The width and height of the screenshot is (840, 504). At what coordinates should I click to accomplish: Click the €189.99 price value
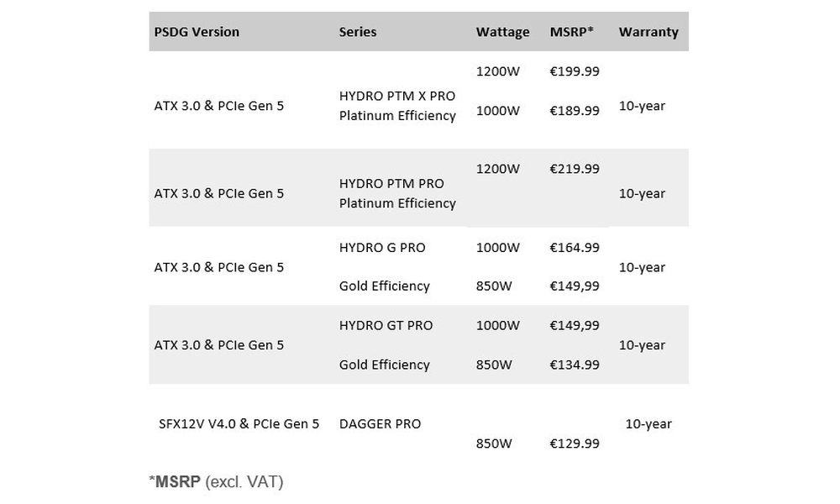(575, 110)
